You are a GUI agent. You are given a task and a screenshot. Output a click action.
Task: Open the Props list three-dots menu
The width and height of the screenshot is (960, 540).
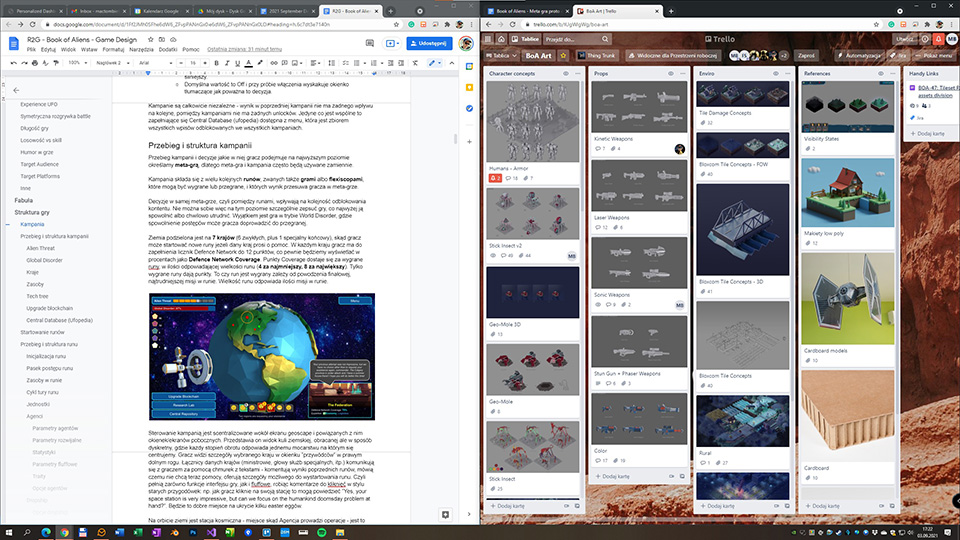pyautogui.click(x=683, y=73)
